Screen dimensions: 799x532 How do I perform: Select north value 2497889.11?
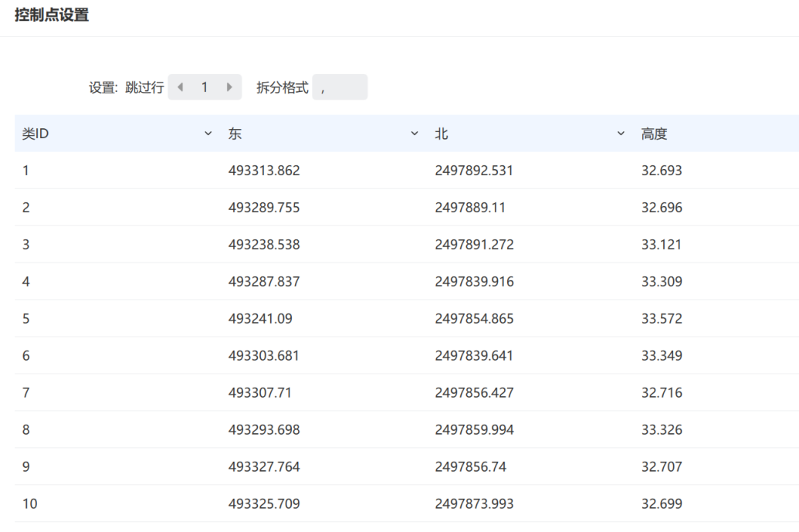coord(470,208)
